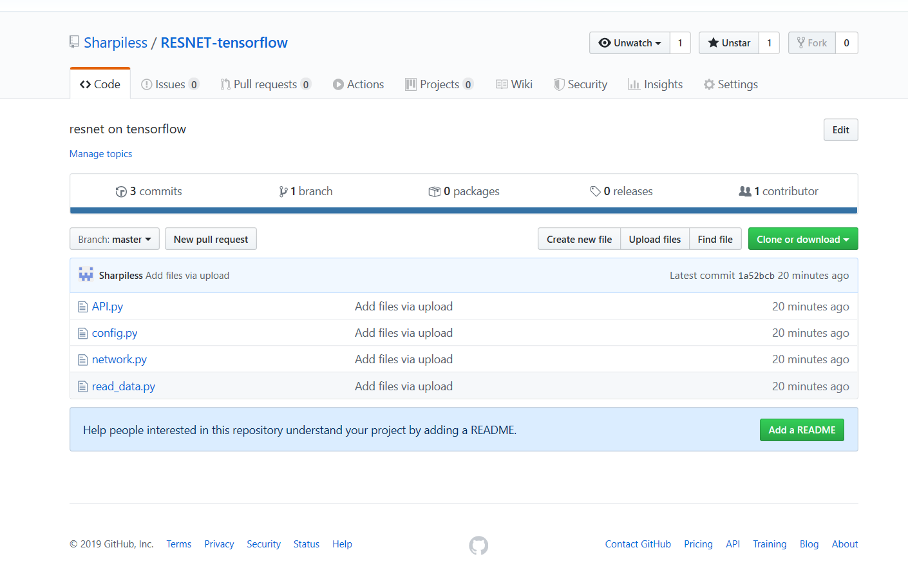Click the Fork button
This screenshot has height=588, width=908.
tap(812, 43)
